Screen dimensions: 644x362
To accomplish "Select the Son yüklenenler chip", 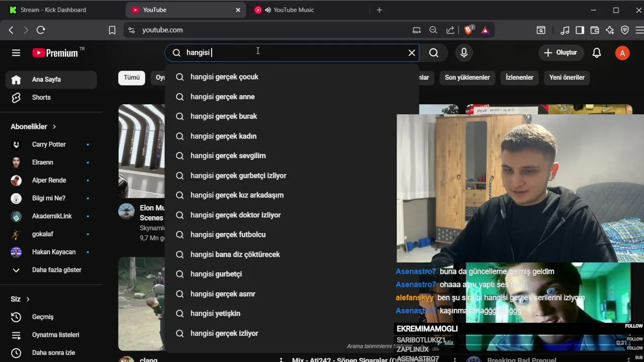I will tap(467, 77).
